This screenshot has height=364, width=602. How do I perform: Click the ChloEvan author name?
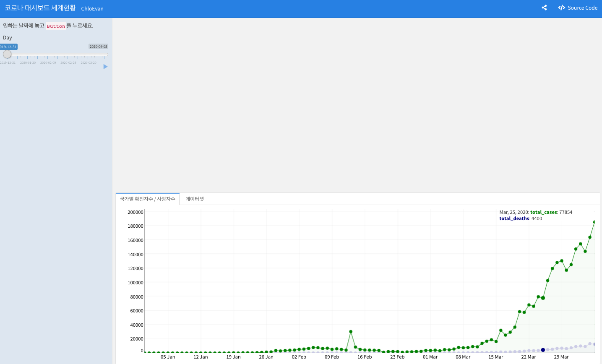(92, 8)
